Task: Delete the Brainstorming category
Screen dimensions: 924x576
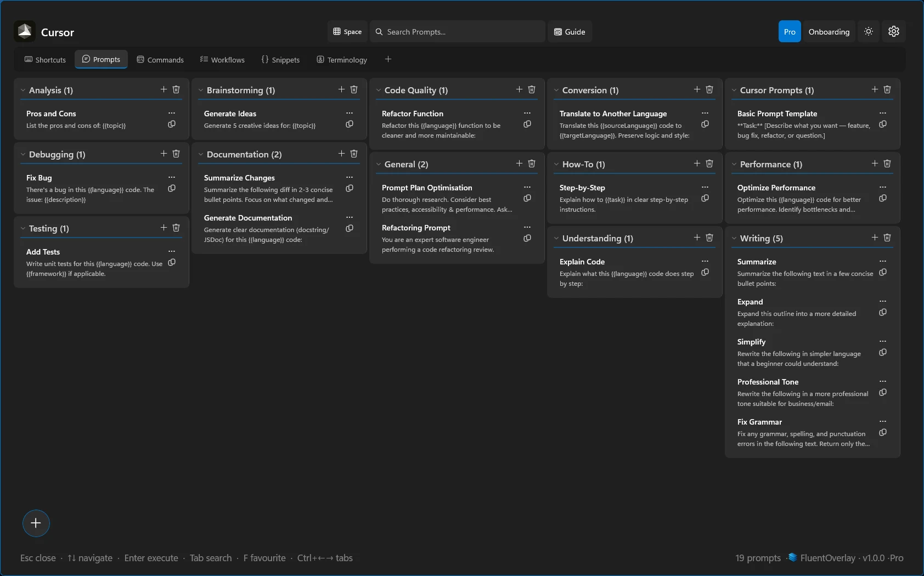Action: (x=354, y=89)
